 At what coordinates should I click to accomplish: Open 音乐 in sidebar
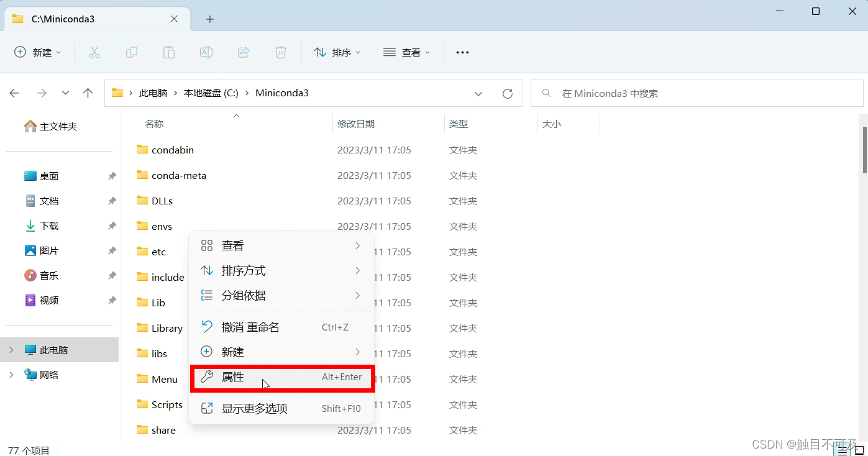tap(49, 276)
